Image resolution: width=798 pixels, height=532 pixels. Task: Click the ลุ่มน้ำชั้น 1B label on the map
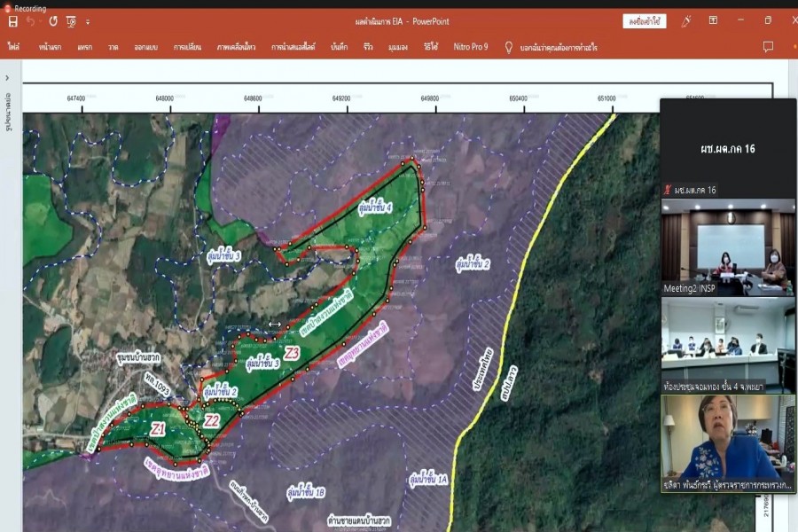(x=306, y=492)
